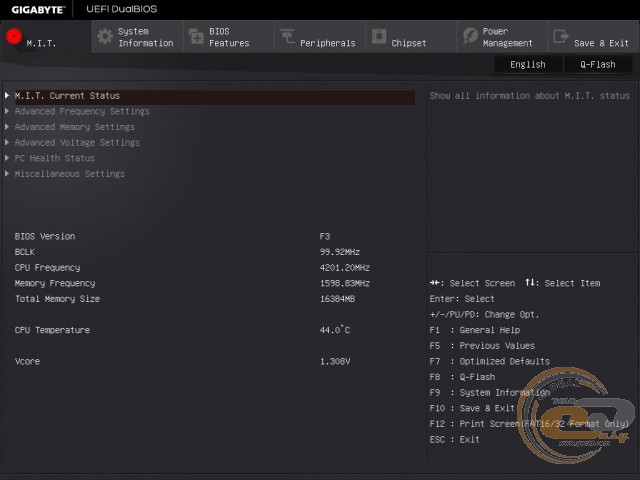Click the Total Memory Size label
This screenshot has height=480, width=640.
(57, 299)
